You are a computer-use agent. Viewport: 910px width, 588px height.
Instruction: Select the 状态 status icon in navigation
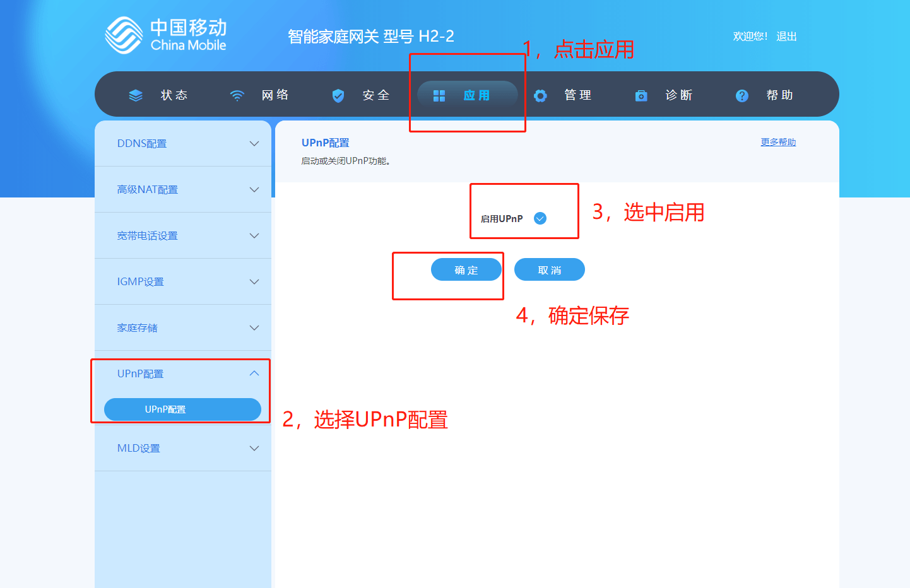click(135, 95)
